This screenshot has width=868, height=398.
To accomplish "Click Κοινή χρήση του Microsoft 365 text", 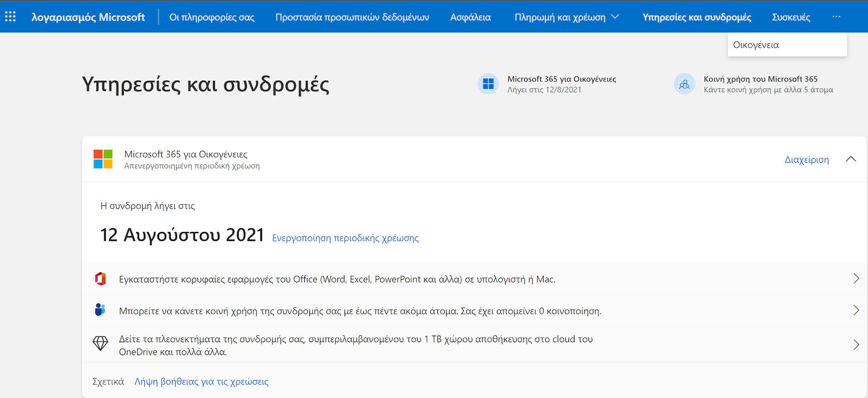I will [x=761, y=79].
